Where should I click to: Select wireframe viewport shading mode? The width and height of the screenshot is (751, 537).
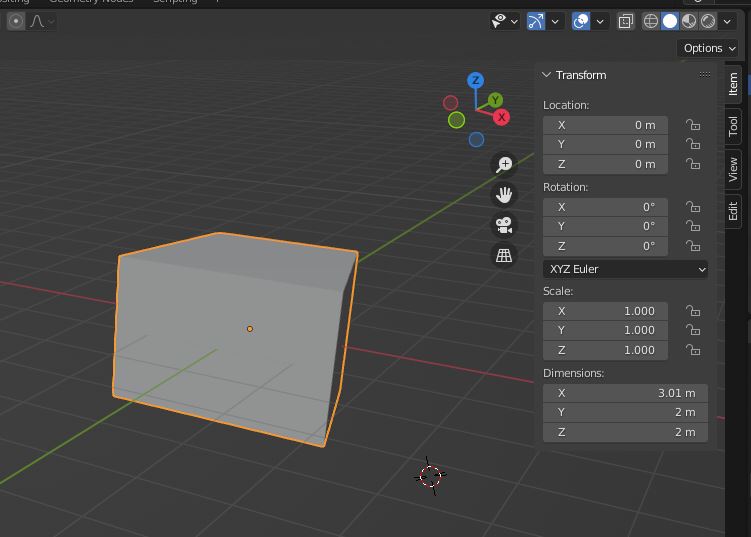click(x=651, y=21)
